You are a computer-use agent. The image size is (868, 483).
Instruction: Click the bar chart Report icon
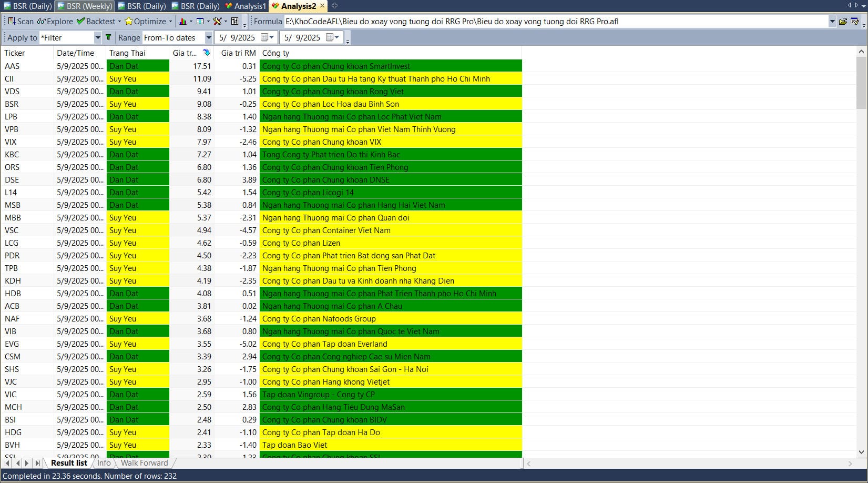tap(182, 22)
